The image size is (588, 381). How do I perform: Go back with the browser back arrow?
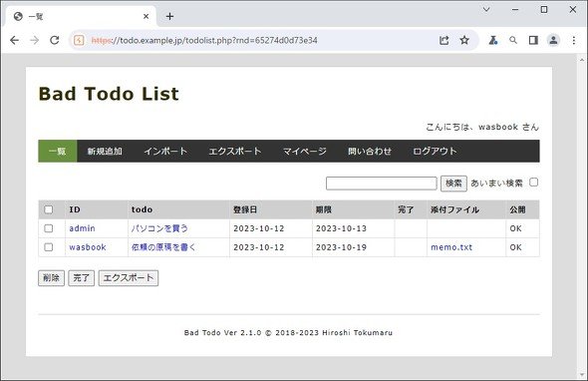coord(14,40)
